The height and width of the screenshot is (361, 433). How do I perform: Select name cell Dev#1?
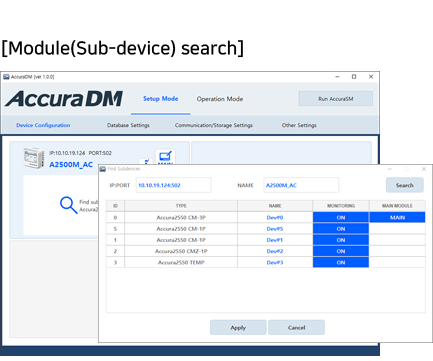coord(275,240)
